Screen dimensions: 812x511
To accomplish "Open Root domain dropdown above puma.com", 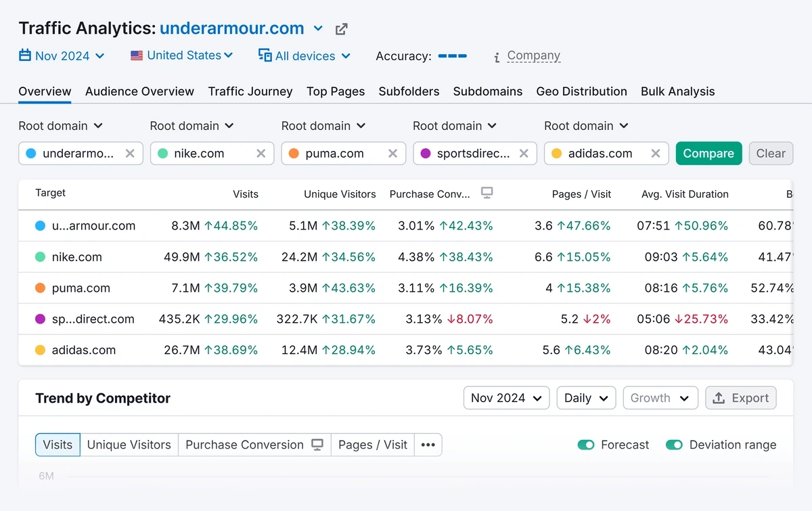I will pyautogui.click(x=323, y=126).
